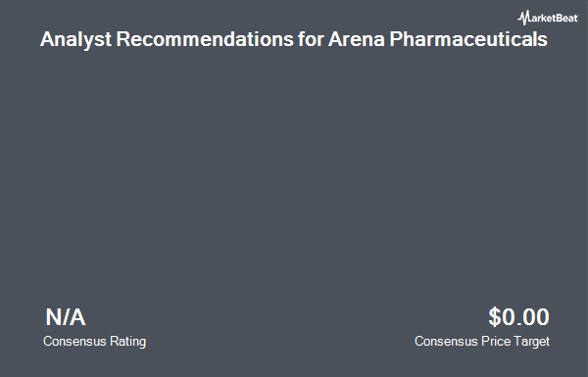
Task: Click the word "Analyst" in the title
Action: (x=75, y=39)
